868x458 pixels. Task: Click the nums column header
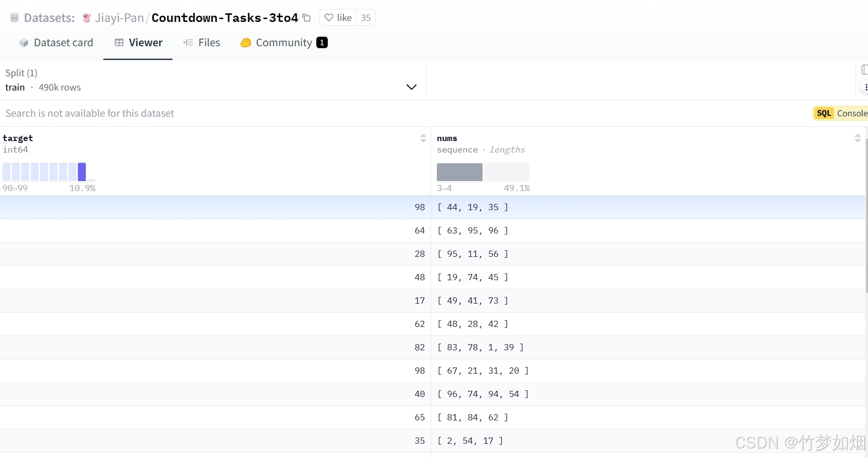coord(447,138)
